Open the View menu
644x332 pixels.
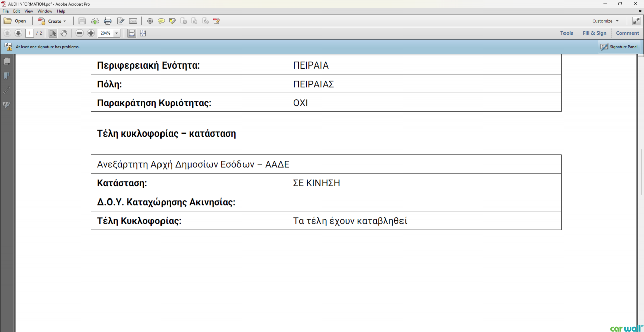coord(28,11)
